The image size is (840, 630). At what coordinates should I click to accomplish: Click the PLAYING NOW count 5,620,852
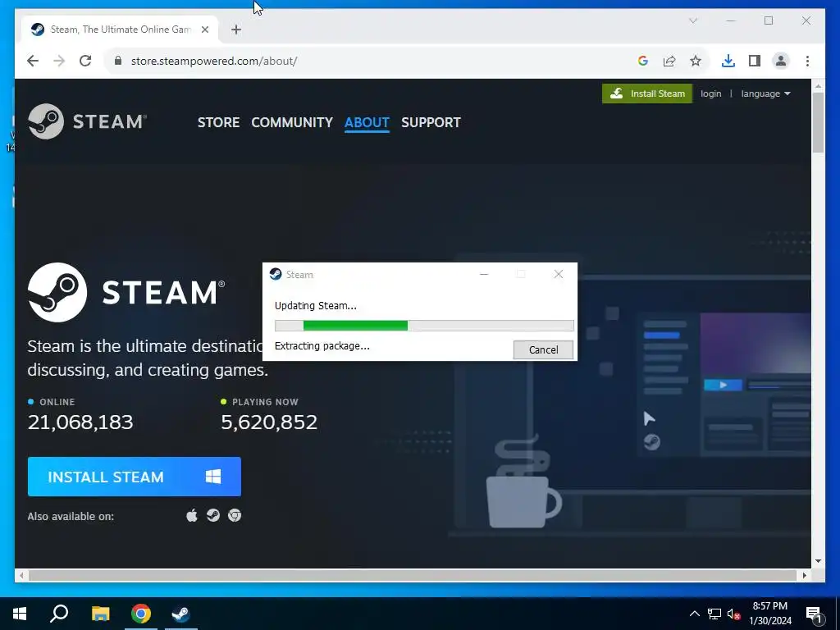pyautogui.click(x=269, y=422)
